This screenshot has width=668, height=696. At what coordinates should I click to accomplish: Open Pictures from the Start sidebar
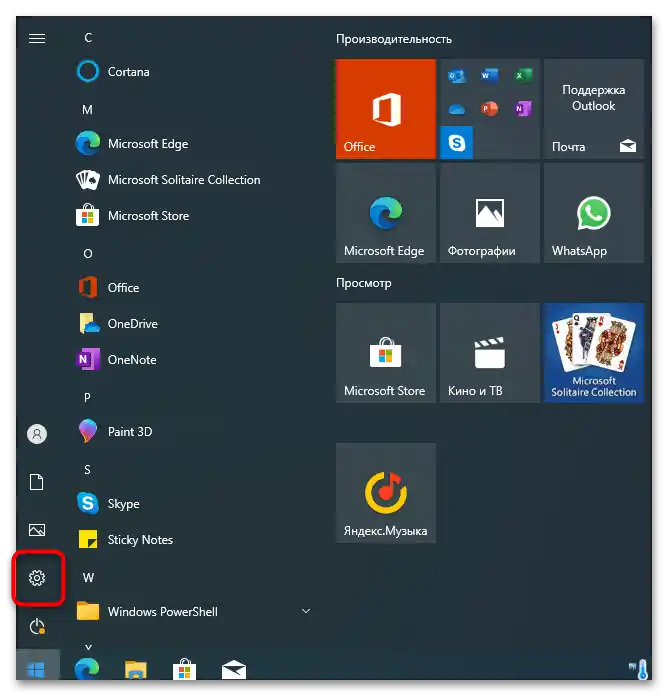click(37, 530)
